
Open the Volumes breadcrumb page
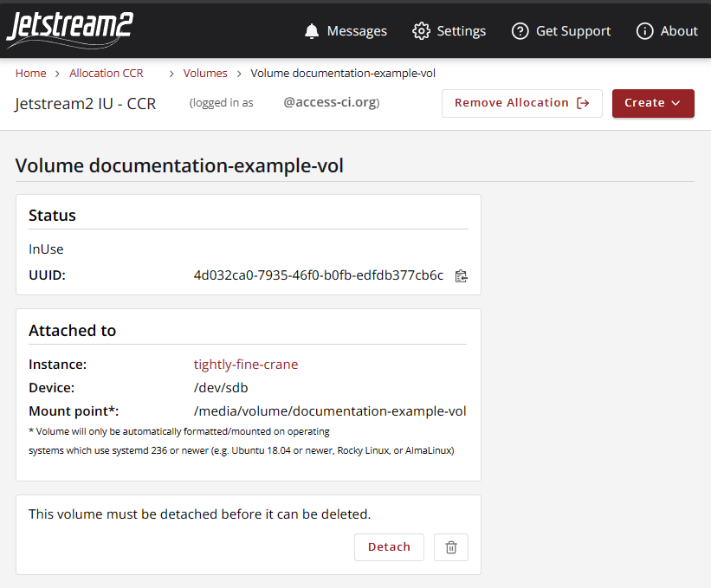click(x=205, y=74)
